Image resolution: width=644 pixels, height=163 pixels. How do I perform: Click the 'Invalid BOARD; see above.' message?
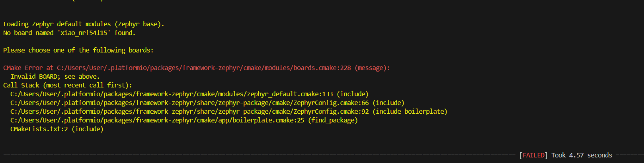55,77
